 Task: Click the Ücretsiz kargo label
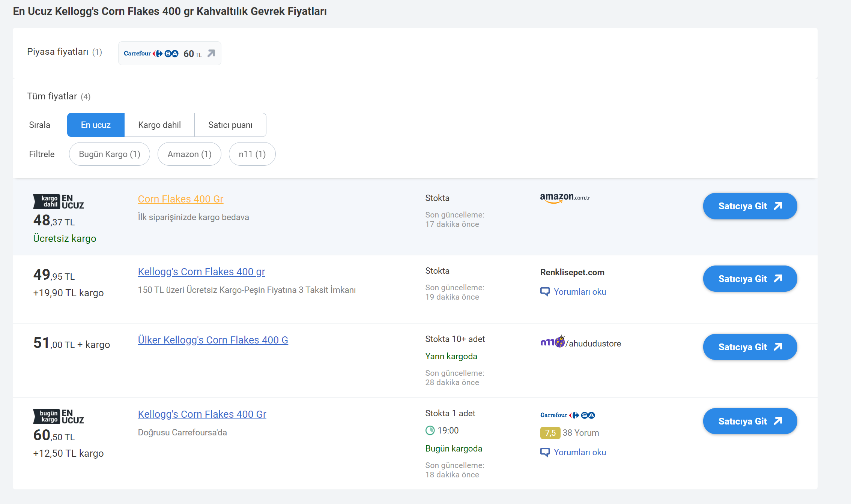pos(65,238)
